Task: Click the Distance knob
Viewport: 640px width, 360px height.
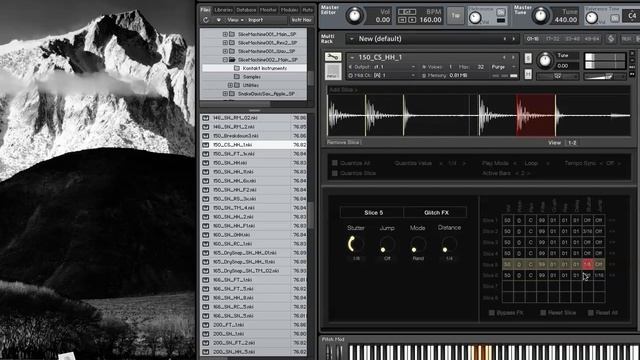Action: [449, 244]
